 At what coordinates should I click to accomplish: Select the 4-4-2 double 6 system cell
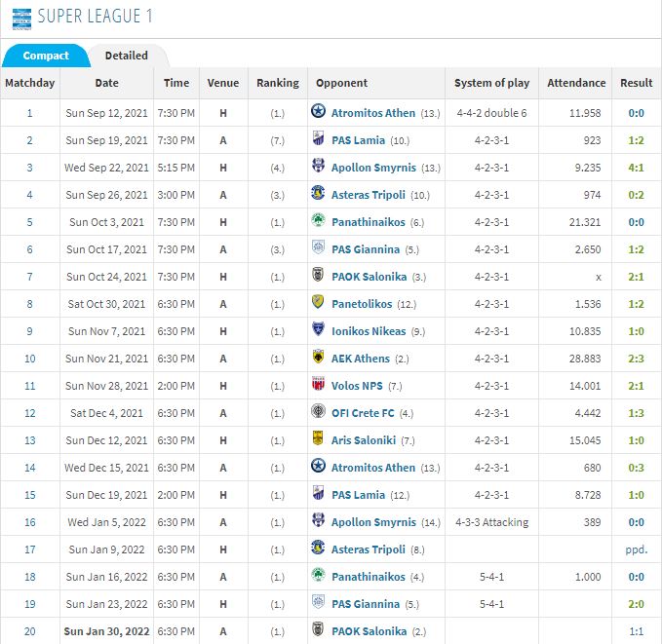[x=491, y=113]
